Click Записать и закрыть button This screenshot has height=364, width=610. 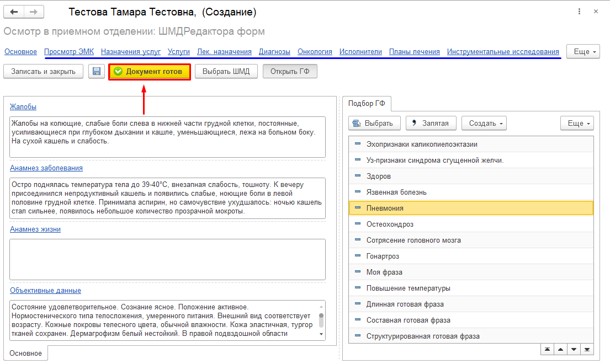click(x=43, y=72)
